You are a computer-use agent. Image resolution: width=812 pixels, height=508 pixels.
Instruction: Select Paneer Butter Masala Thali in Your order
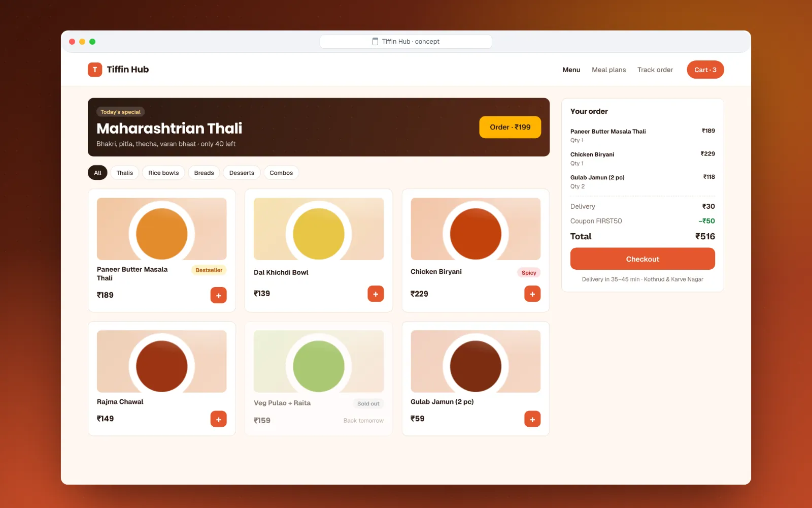(x=642, y=135)
